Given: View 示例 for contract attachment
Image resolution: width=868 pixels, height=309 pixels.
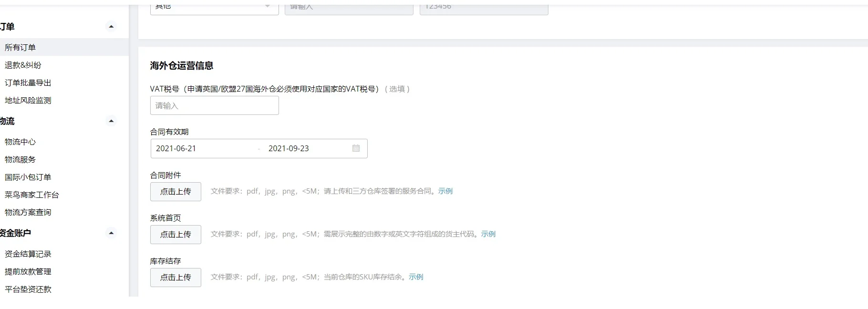Looking at the screenshot, I should (x=445, y=191).
